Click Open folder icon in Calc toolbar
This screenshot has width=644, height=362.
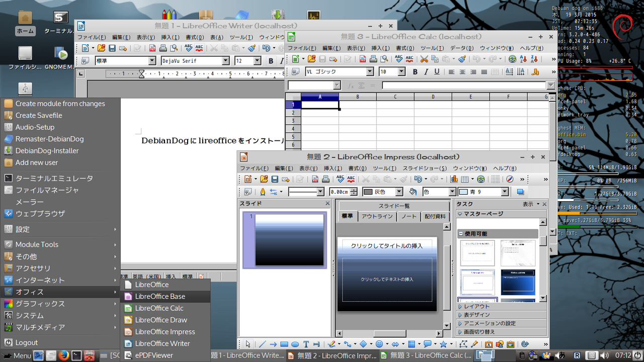click(x=311, y=59)
